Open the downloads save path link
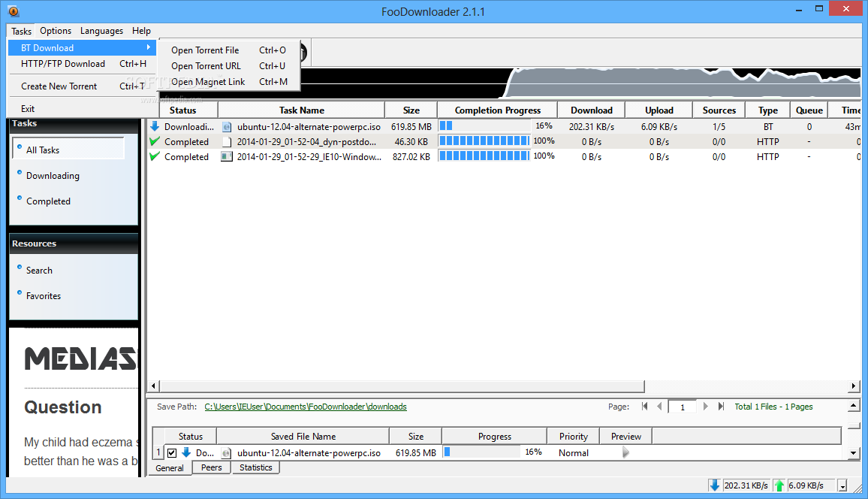868x499 pixels. tap(306, 407)
